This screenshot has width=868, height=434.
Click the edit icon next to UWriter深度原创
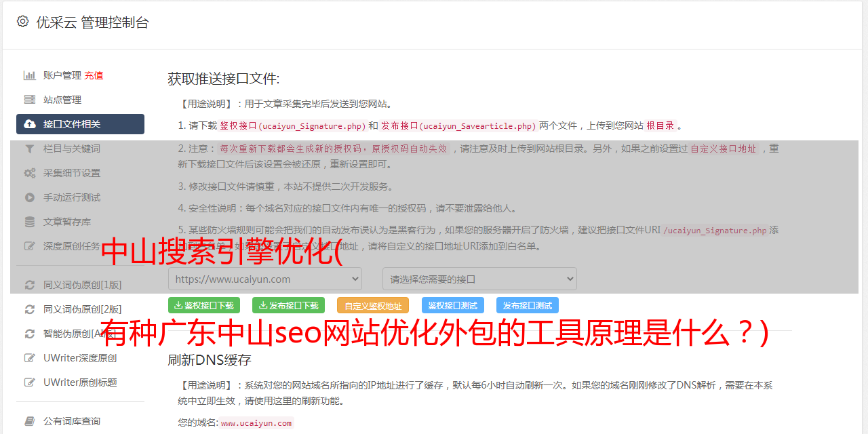(30, 358)
